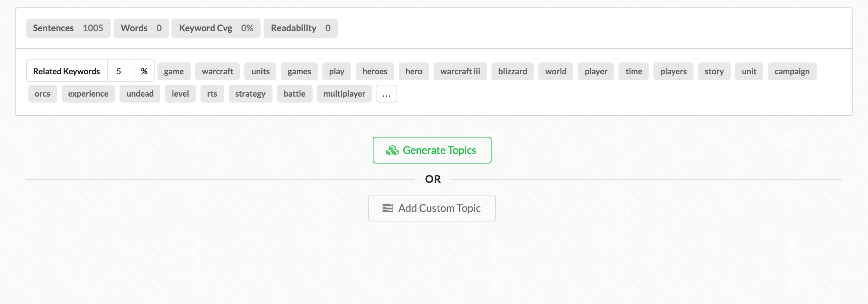Click the Sentences 1005 stat badge
The image size is (868, 304).
(68, 28)
